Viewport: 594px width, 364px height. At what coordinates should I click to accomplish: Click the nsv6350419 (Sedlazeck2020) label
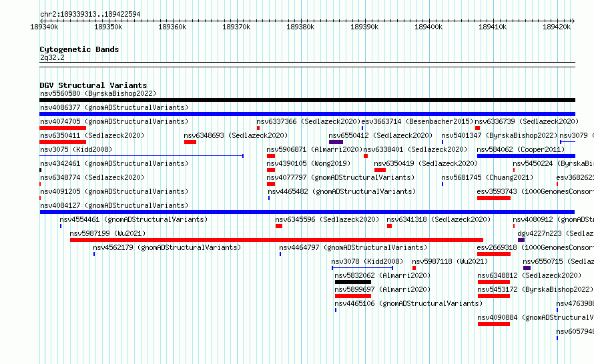point(426,163)
